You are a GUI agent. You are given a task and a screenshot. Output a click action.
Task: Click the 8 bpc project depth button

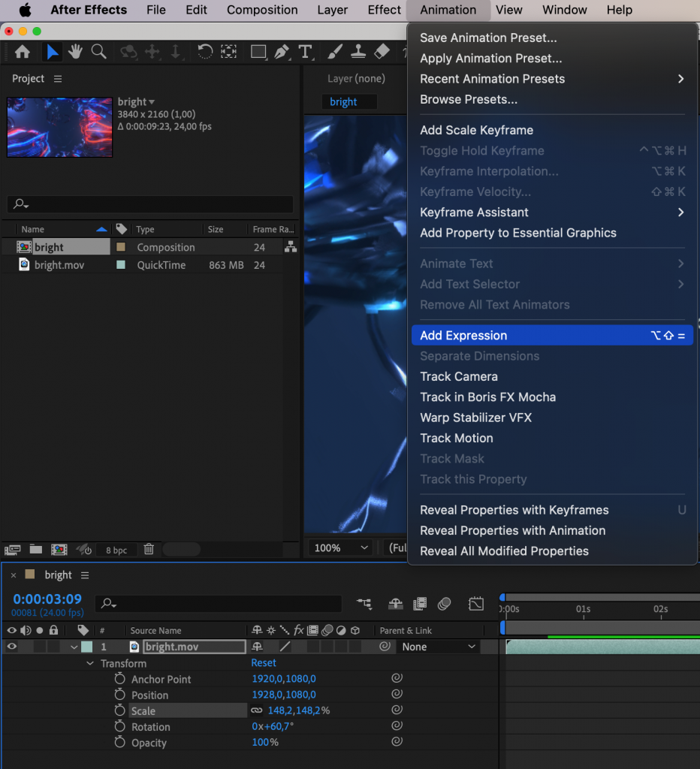[x=116, y=550]
